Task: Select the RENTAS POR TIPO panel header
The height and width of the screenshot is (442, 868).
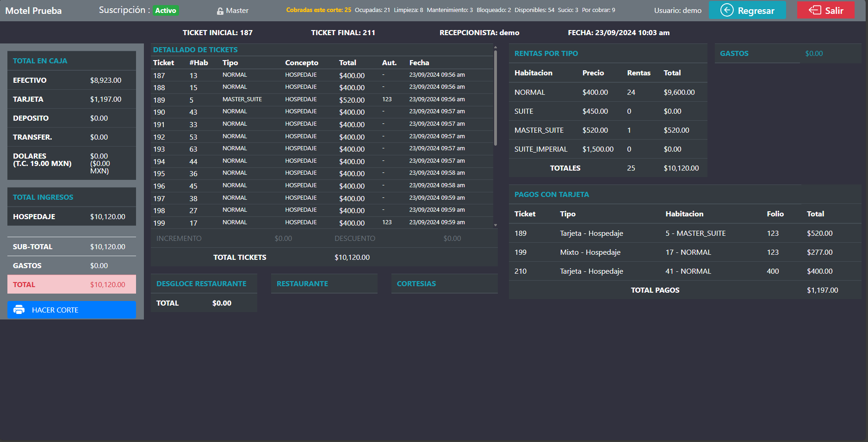Action: tap(546, 53)
